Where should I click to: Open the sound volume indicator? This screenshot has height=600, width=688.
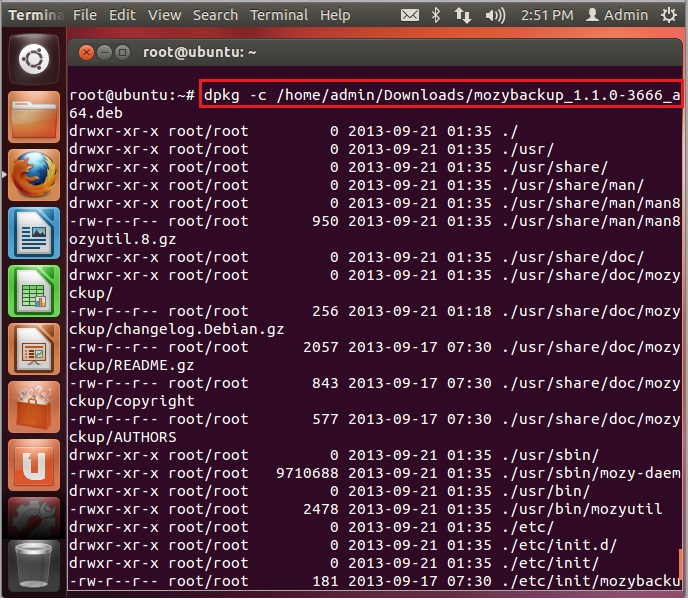pos(495,16)
